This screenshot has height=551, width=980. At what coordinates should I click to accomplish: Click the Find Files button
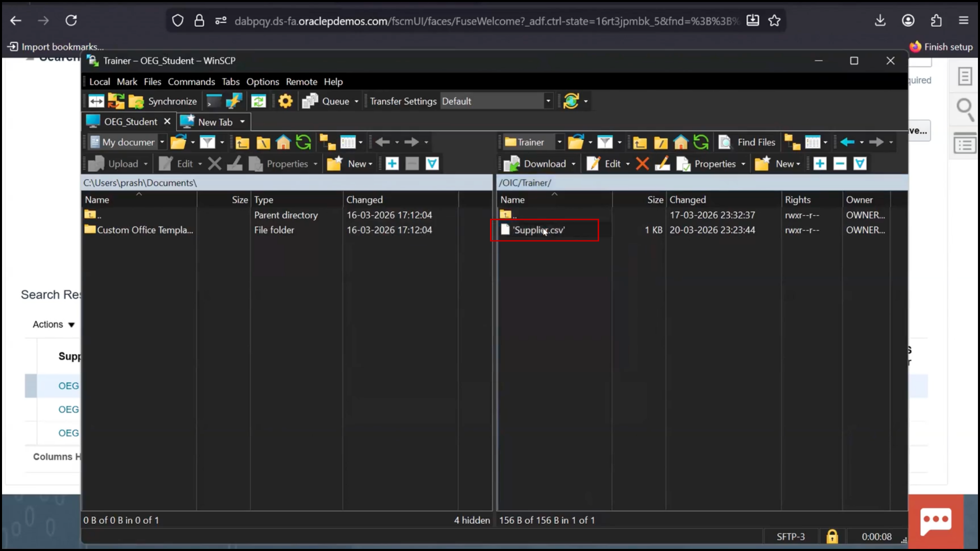pyautogui.click(x=747, y=142)
